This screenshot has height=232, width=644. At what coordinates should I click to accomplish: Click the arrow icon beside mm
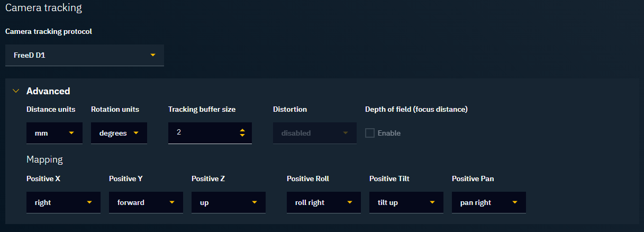point(71,133)
